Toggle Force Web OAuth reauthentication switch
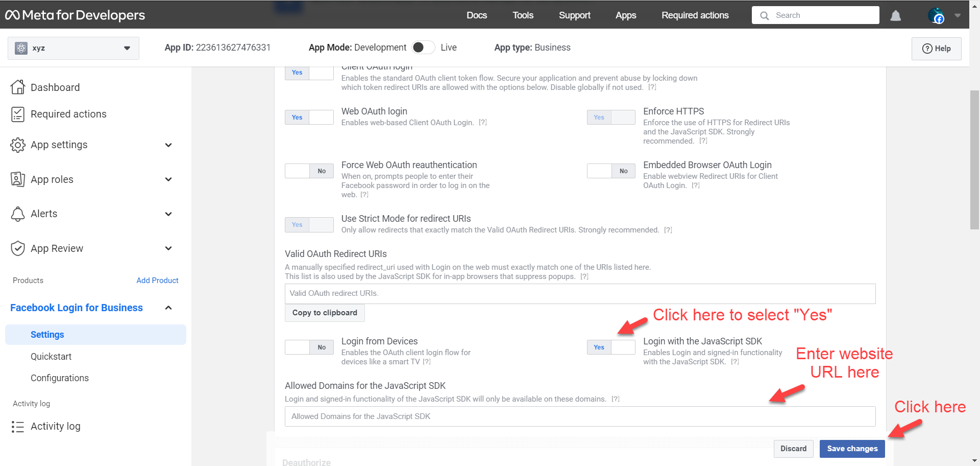The width and height of the screenshot is (980, 466). click(x=309, y=171)
